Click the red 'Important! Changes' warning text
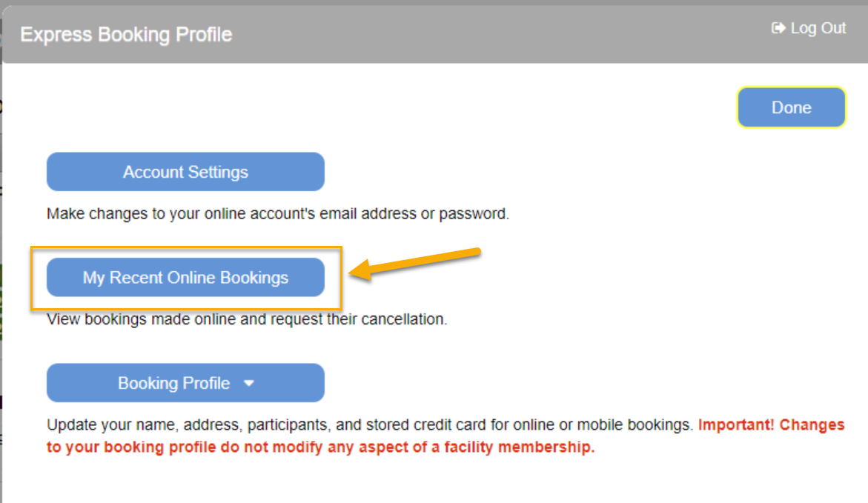This screenshot has width=868, height=503. 771,425
